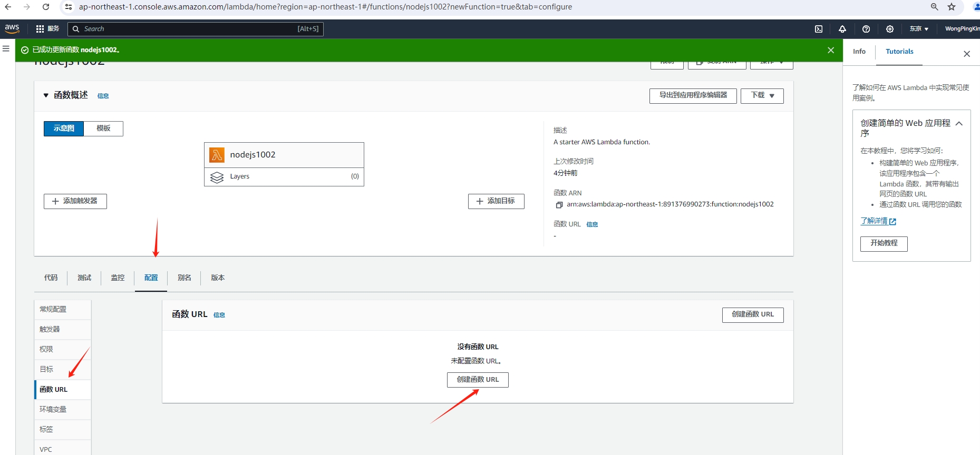Click the 开始教程 button
This screenshot has height=455, width=980.
pyautogui.click(x=884, y=244)
